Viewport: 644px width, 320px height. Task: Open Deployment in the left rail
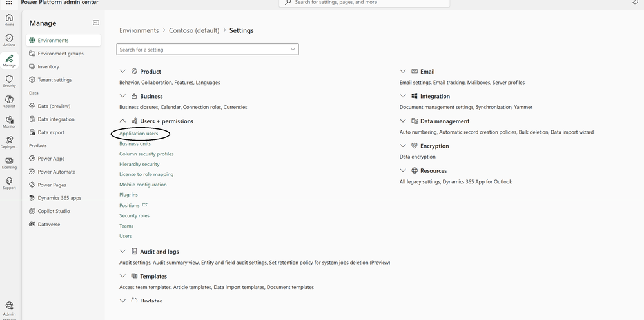click(x=9, y=142)
